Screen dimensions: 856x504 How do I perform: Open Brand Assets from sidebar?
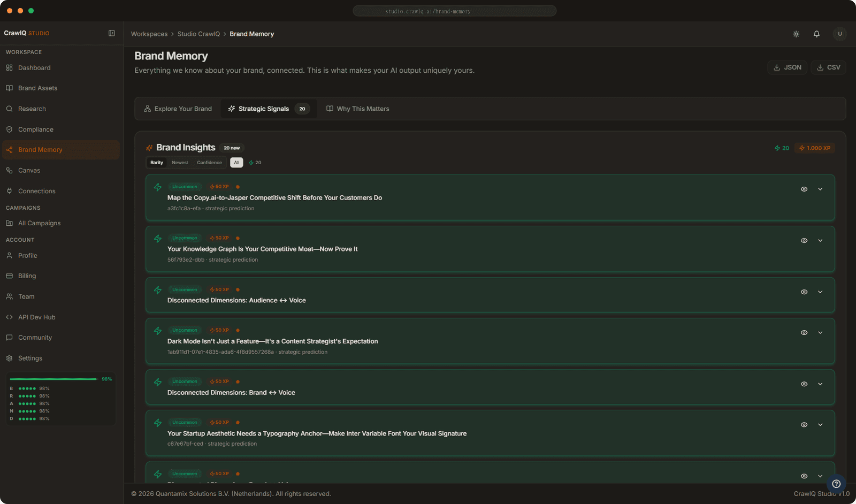[x=37, y=88]
